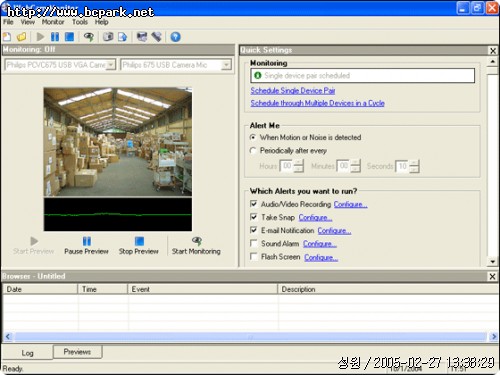This screenshot has width=500, height=375.
Task: Select When Motion or Noise is detected
Action: [x=253, y=137]
